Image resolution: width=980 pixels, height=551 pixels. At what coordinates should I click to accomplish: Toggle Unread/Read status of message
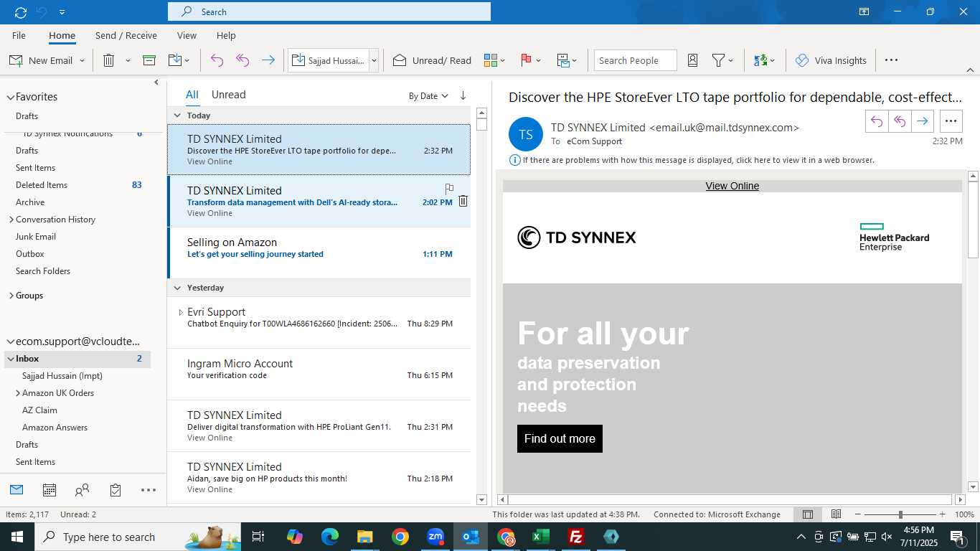pos(432,60)
